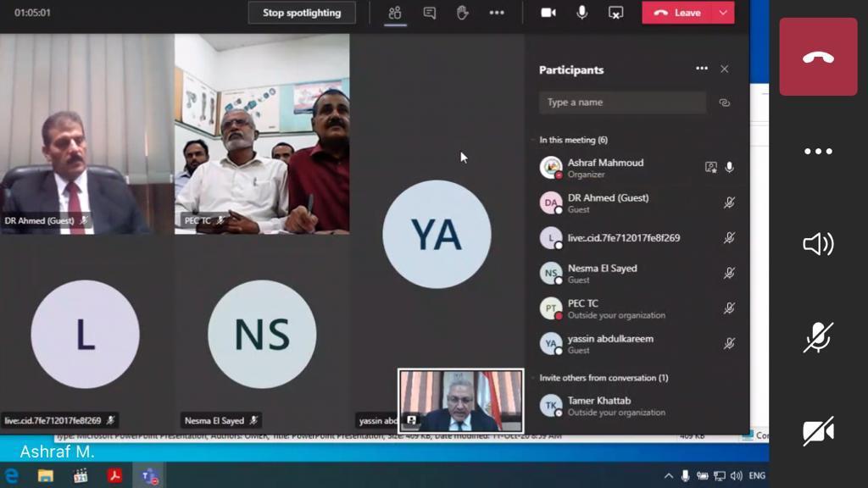Select Tamer Khattab in the invite list

[x=598, y=406]
